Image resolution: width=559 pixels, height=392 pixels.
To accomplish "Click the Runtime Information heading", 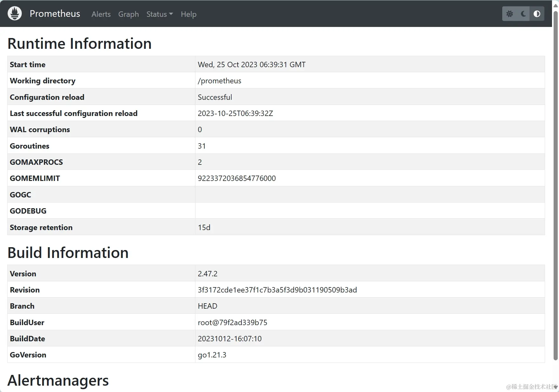I will tap(79, 43).
